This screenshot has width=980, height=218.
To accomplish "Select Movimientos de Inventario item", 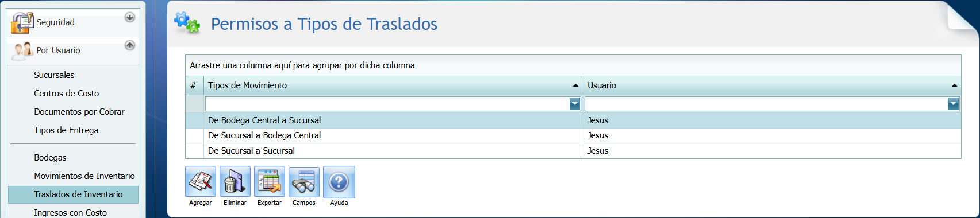I will pos(84,176).
